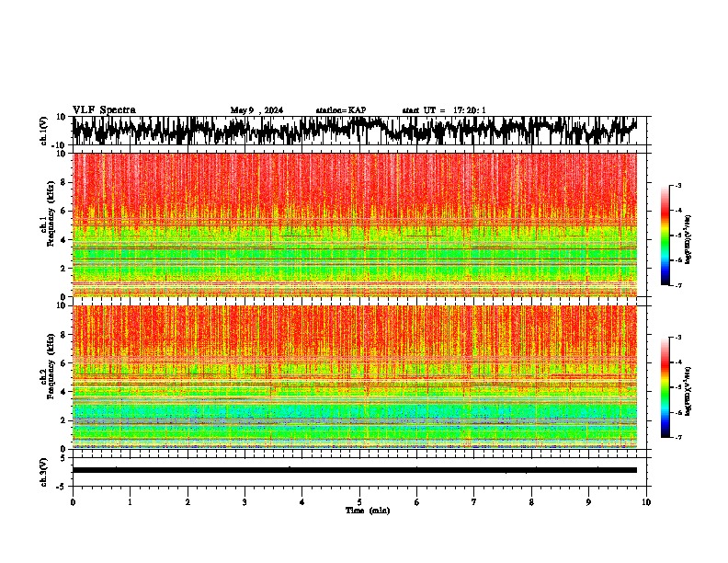Screen dimensions: 728x563
Task: Click the "-7" label on ch.1 color bar
Action: pos(677,285)
